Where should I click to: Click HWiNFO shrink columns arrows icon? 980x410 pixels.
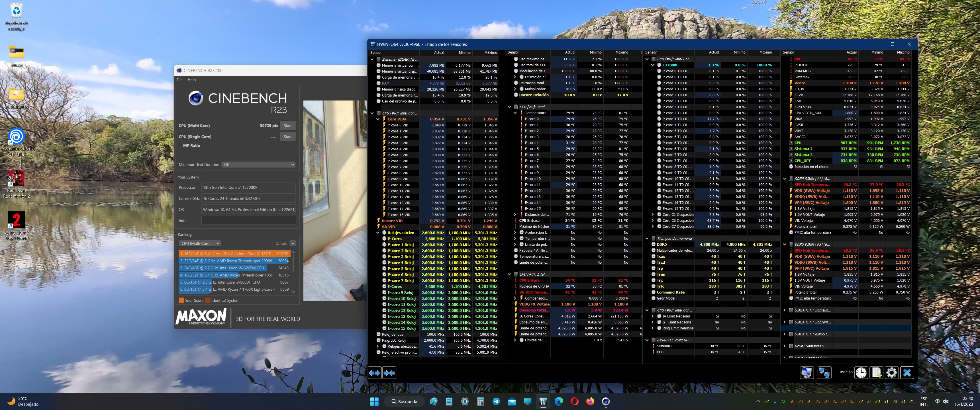pos(389,373)
